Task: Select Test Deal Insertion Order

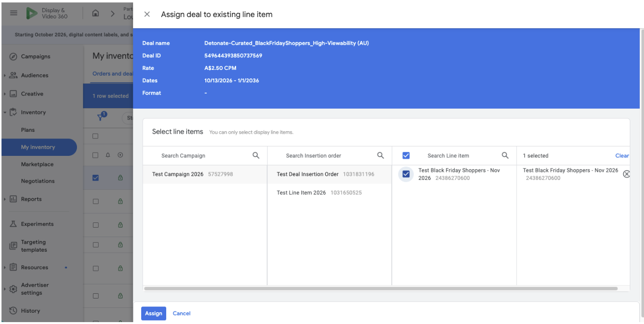Action: click(x=330, y=174)
